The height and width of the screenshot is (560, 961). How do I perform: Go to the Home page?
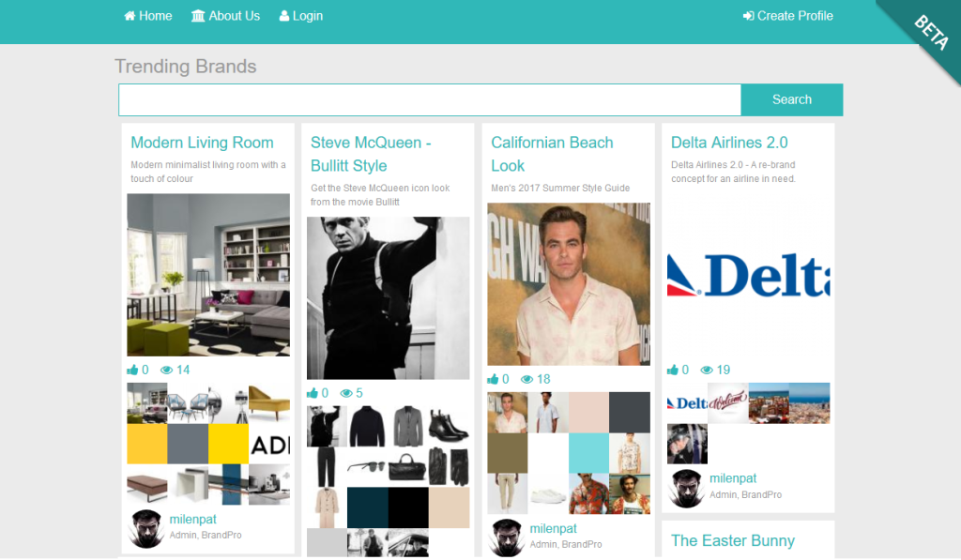click(147, 16)
